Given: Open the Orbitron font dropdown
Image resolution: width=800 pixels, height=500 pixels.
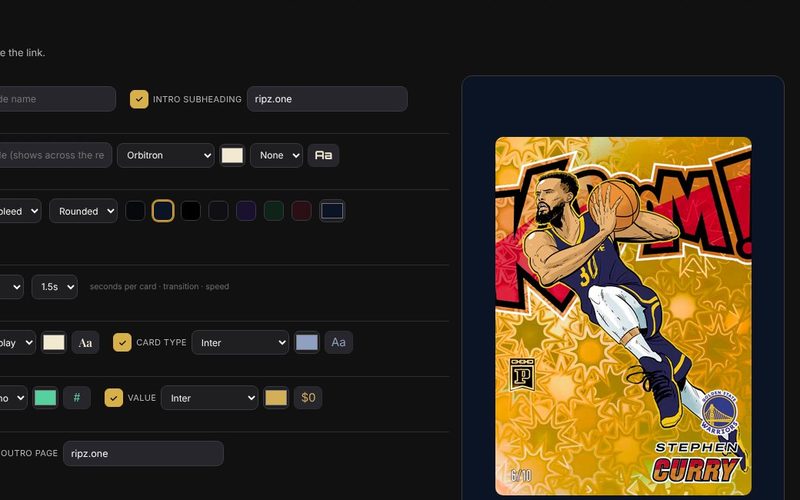Looking at the screenshot, I should (166, 155).
